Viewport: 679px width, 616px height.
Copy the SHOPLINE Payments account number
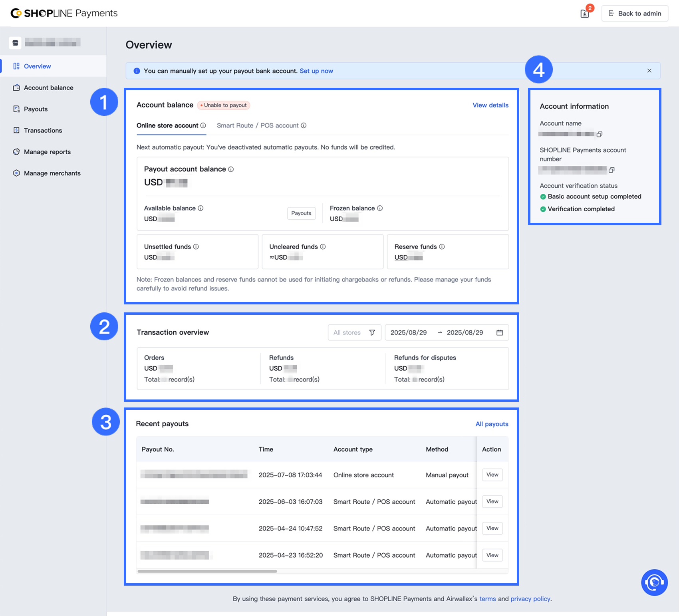(x=611, y=170)
